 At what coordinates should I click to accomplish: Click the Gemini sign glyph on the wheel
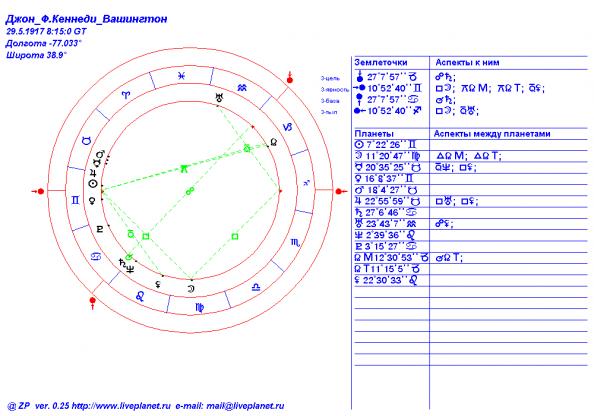pyautogui.click(x=75, y=200)
